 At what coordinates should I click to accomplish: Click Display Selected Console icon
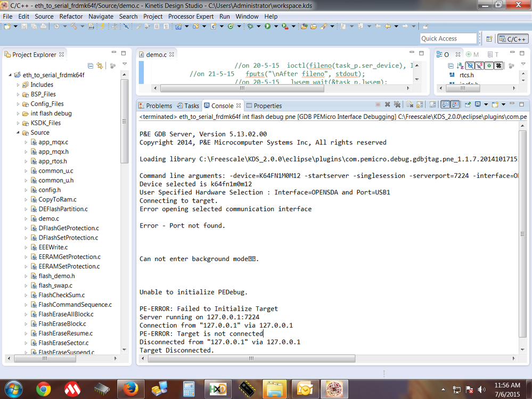[478, 105]
